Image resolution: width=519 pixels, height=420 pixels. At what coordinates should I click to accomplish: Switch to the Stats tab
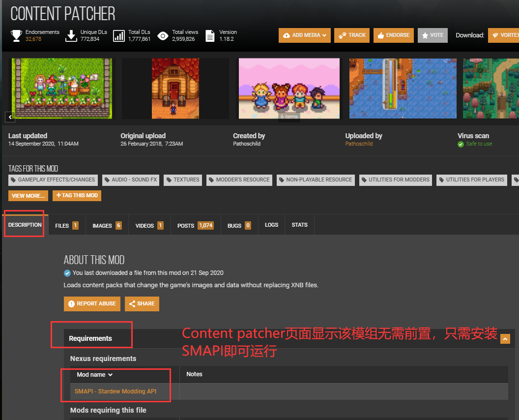[x=299, y=225]
